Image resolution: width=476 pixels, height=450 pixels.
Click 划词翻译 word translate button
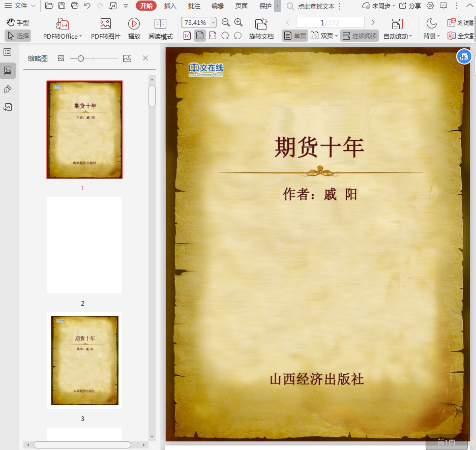[460, 22]
